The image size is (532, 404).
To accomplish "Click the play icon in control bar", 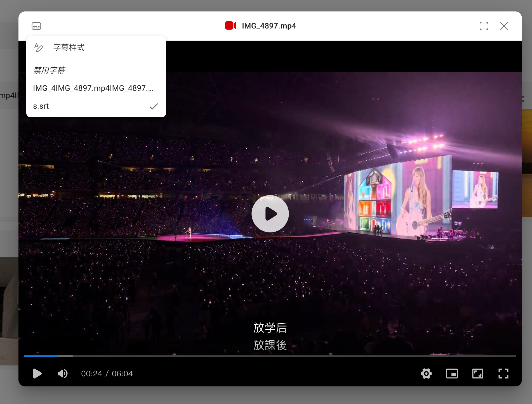I will click(37, 374).
